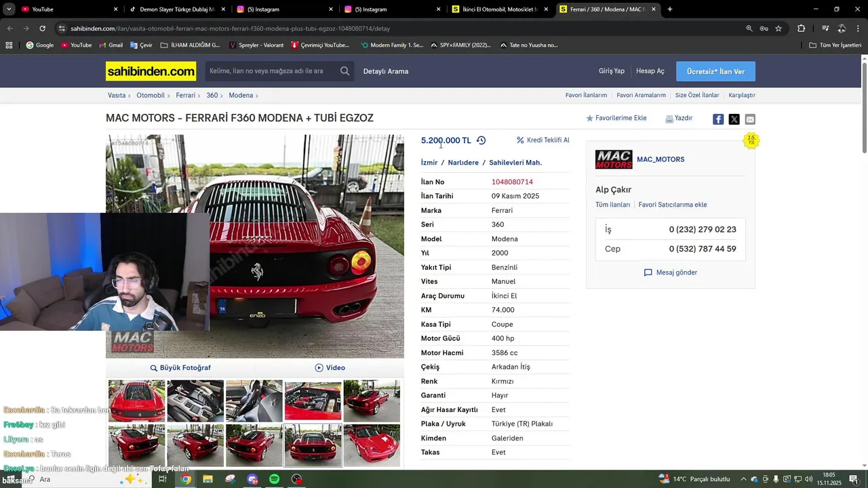
Task: Open Spotify from the taskbar
Action: (274, 479)
